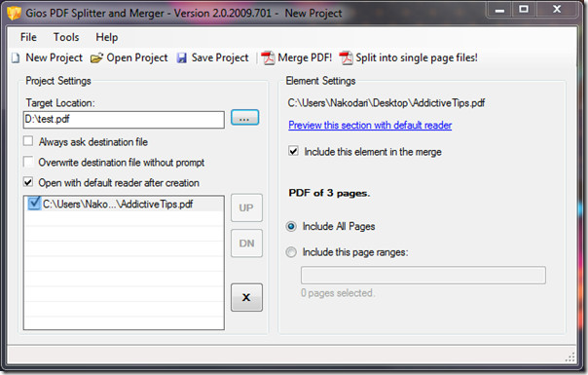
Task: Click the C:\Users\Nakodari\Desktop\AddictiveTips.pdf path text
Action: tap(386, 103)
